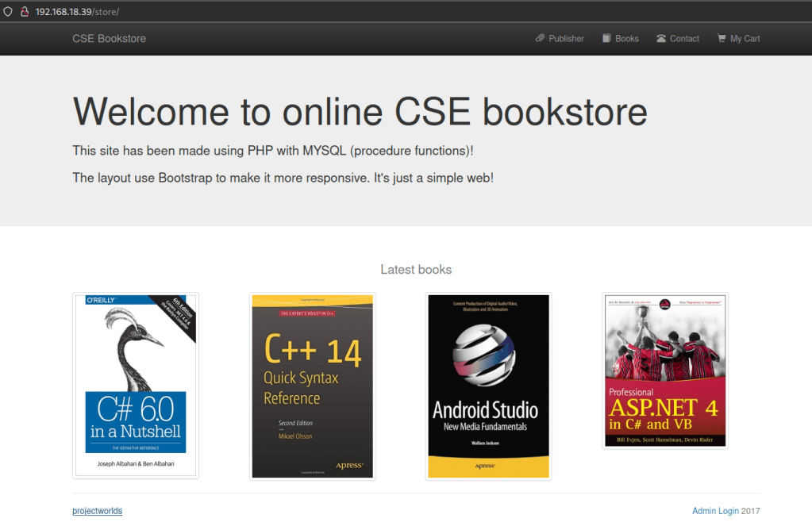This screenshot has width=812, height=526.
Task: Click the insecure connection padlock icon
Action: click(25, 12)
